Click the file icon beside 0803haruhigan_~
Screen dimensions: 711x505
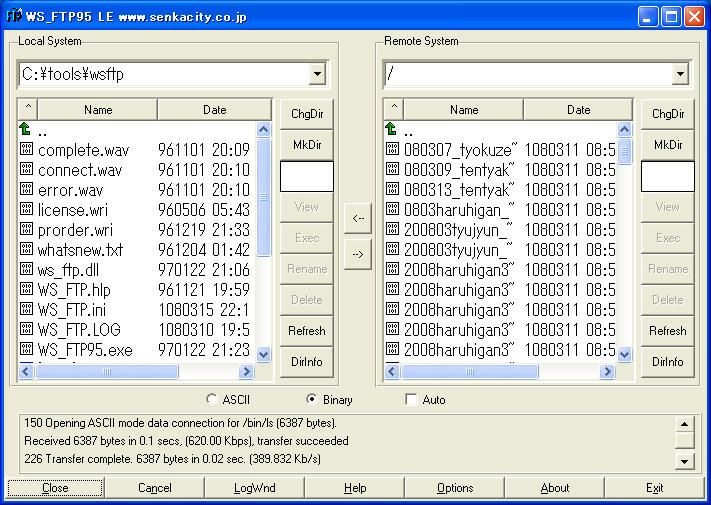pos(392,209)
